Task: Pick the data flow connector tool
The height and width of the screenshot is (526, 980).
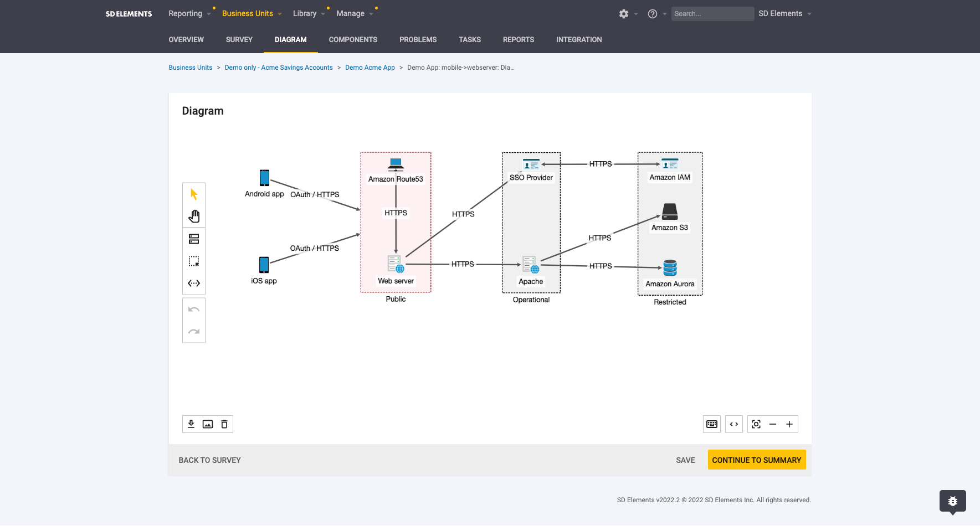Action: (194, 283)
